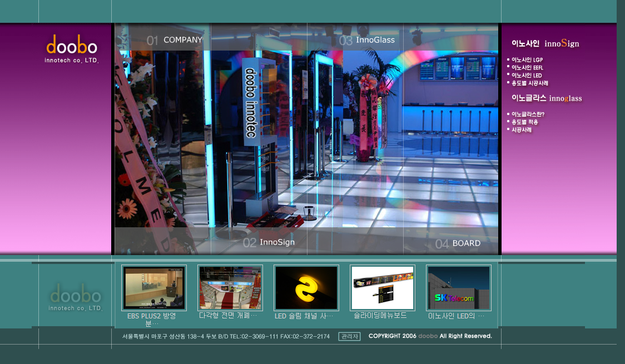This screenshot has width=625, height=364.
Task: Click the LED 슬림 채널 사 caption
Action: pos(304,316)
